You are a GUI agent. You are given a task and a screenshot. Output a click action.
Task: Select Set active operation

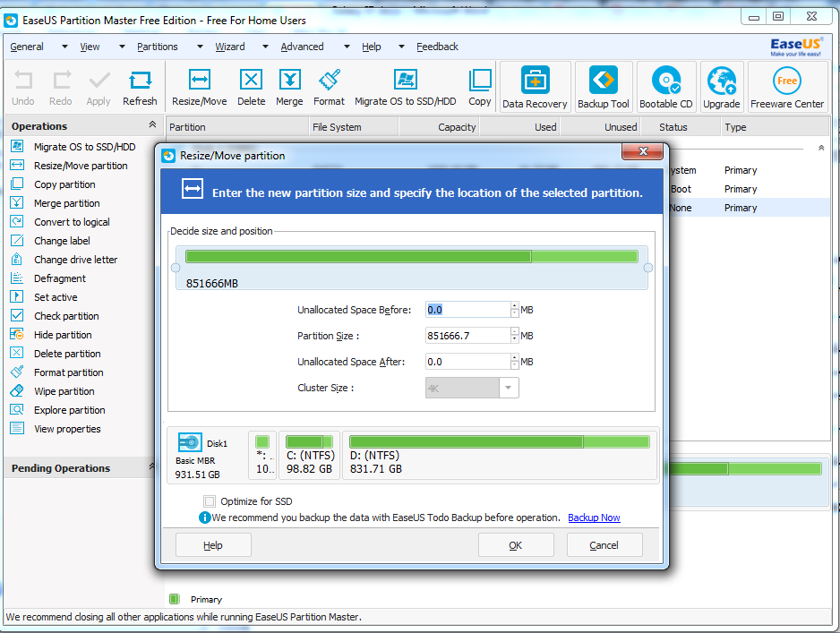pyautogui.click(x=56, y=296)
